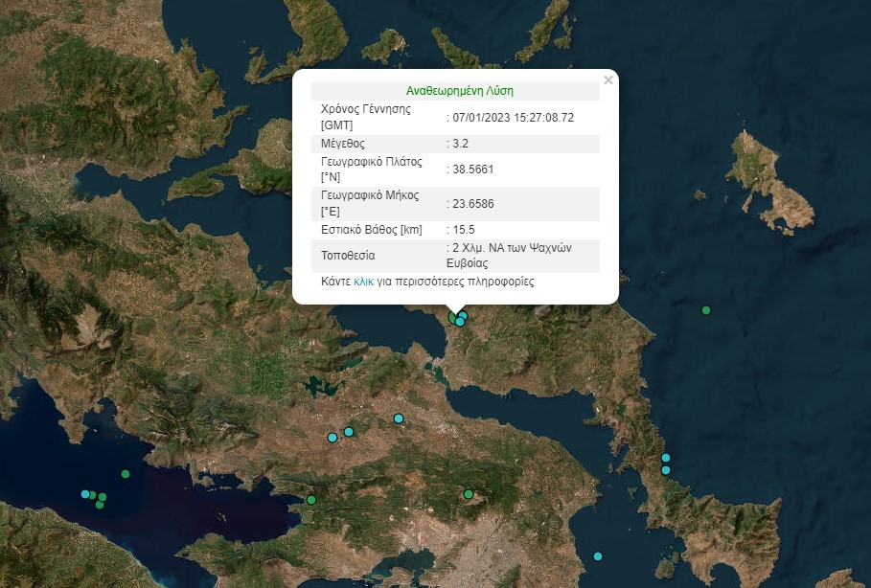Select the lower cyan marker off Evia's southeast coast

pos(666,470)
